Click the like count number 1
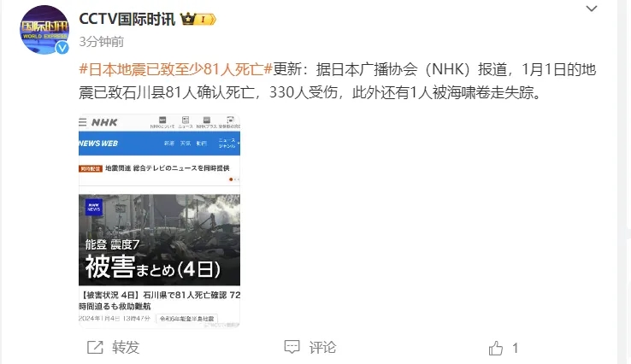 point(515,348)
